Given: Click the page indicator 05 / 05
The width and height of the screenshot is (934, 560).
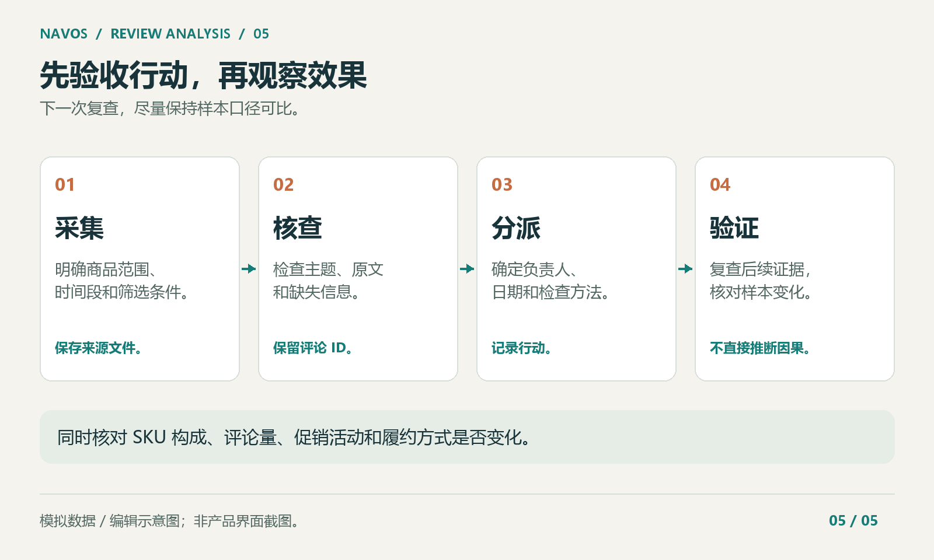Looking at the screenshot, I should [853, 521].
